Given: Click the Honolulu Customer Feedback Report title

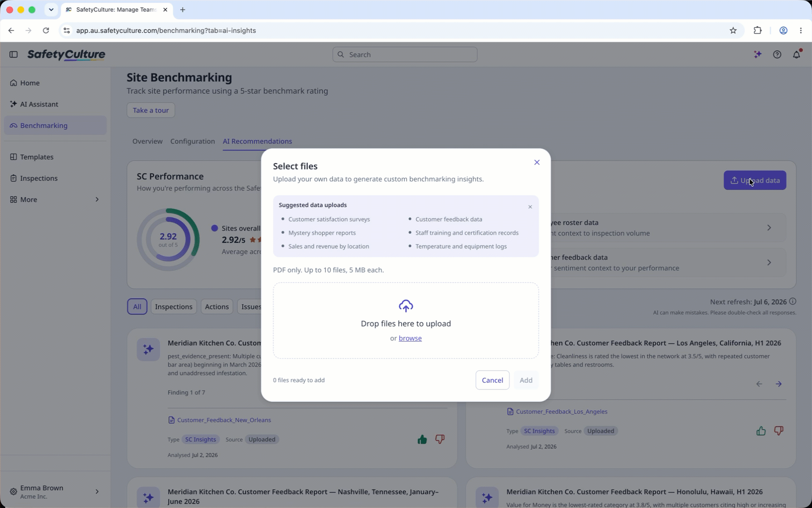Looking at the screenshot, I should pyautogui.click(x=634, y=492).
